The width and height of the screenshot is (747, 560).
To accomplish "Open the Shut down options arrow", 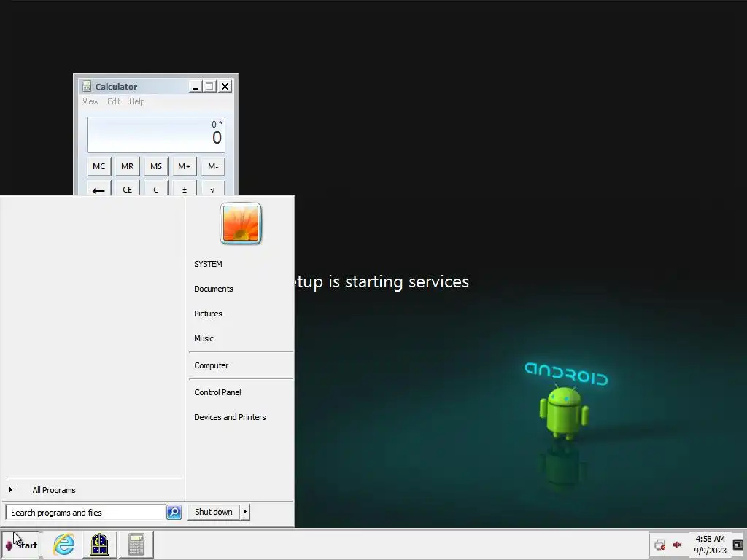I will (245, 512).
